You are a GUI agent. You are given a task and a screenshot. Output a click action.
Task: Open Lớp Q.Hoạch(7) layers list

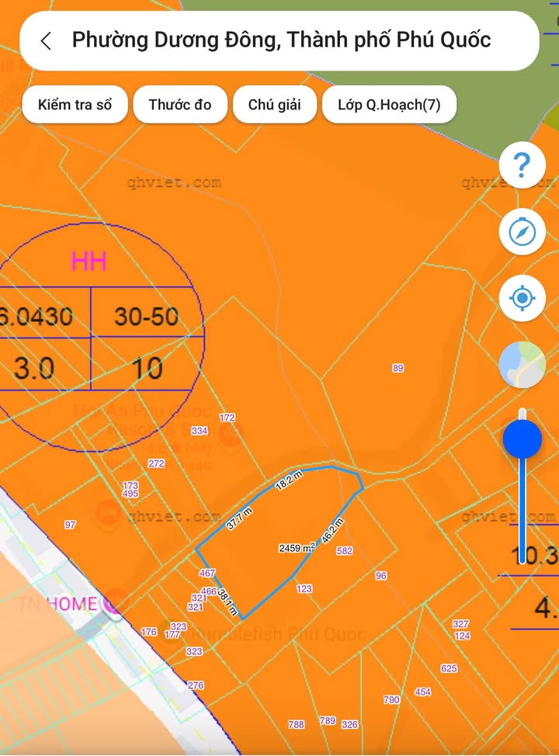389,105
